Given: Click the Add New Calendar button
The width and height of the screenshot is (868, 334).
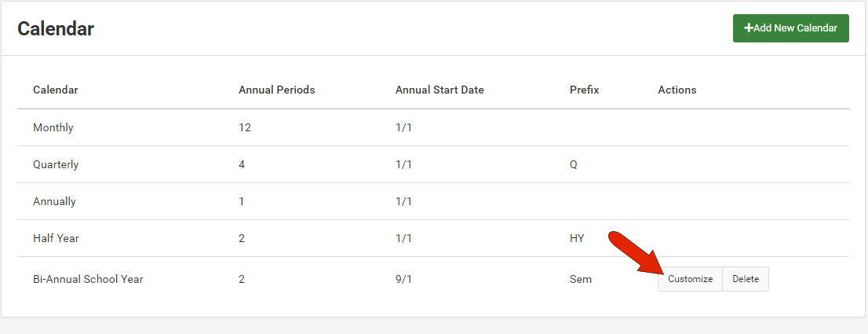Looking at the screenshot, I should (790, 28).
